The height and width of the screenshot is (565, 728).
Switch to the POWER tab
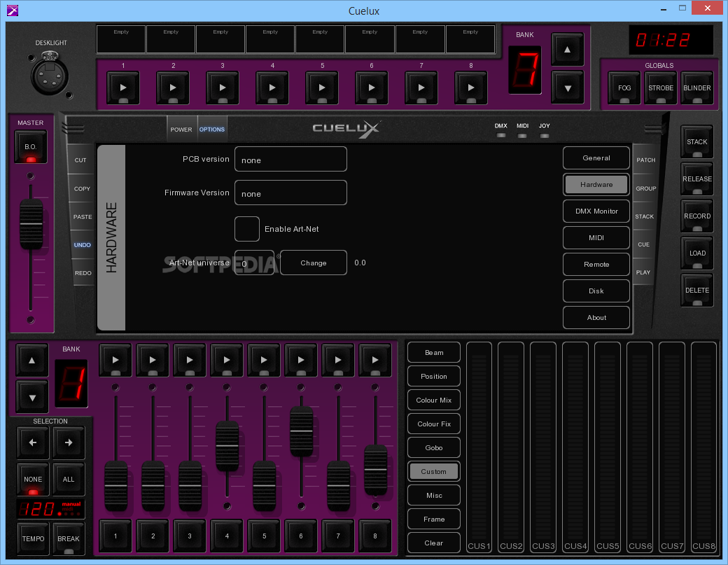(x=181, y=129)
